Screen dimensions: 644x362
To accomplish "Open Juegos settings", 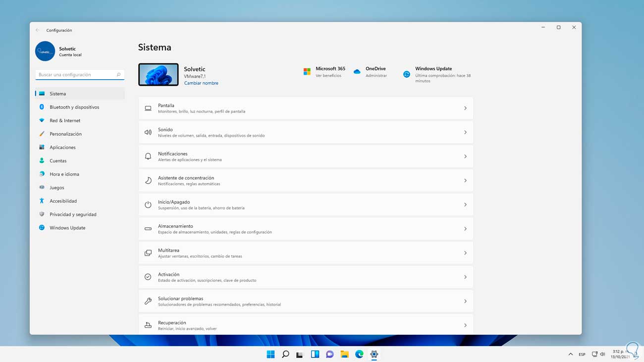I will [80, 187].
